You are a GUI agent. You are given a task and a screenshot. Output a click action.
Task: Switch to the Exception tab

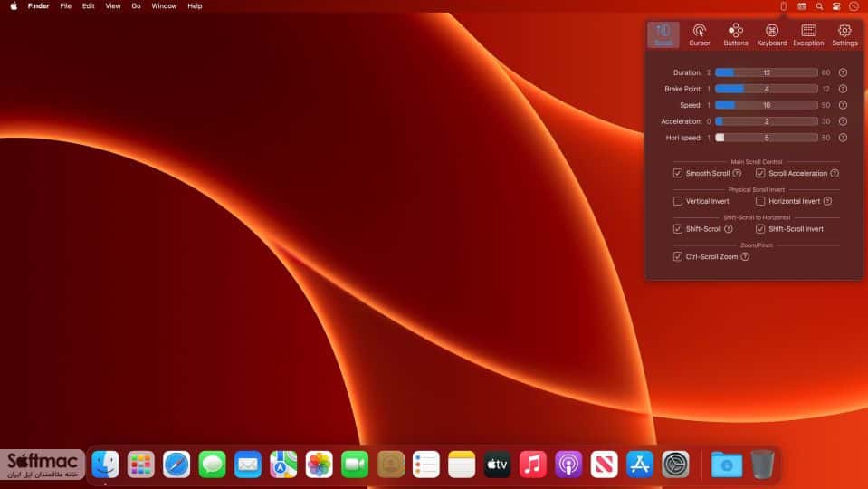808,34
